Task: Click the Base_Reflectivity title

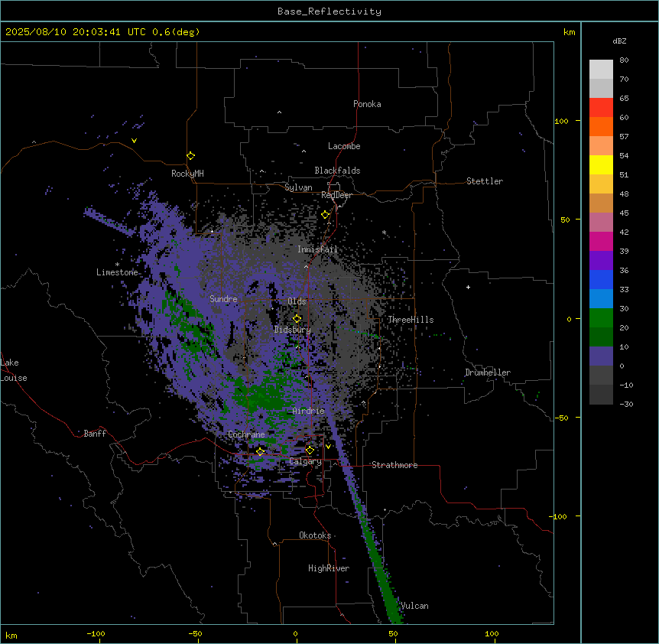Action: [329, 11]
